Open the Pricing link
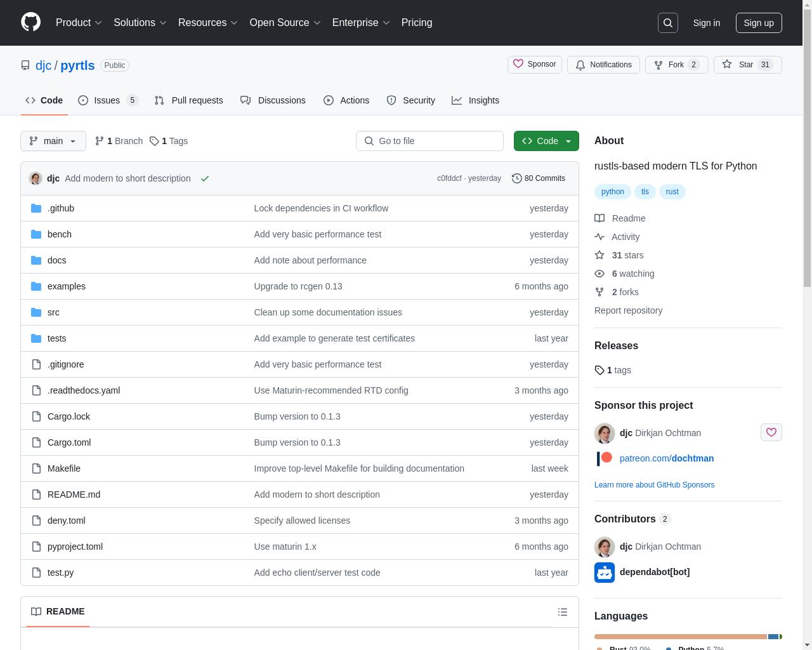The image size is (812, 650). coord(417,23)
